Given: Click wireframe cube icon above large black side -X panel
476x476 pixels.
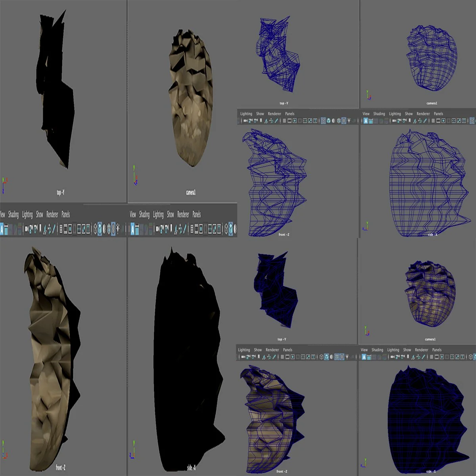Looking at the screenshot, I should [226, 229].
